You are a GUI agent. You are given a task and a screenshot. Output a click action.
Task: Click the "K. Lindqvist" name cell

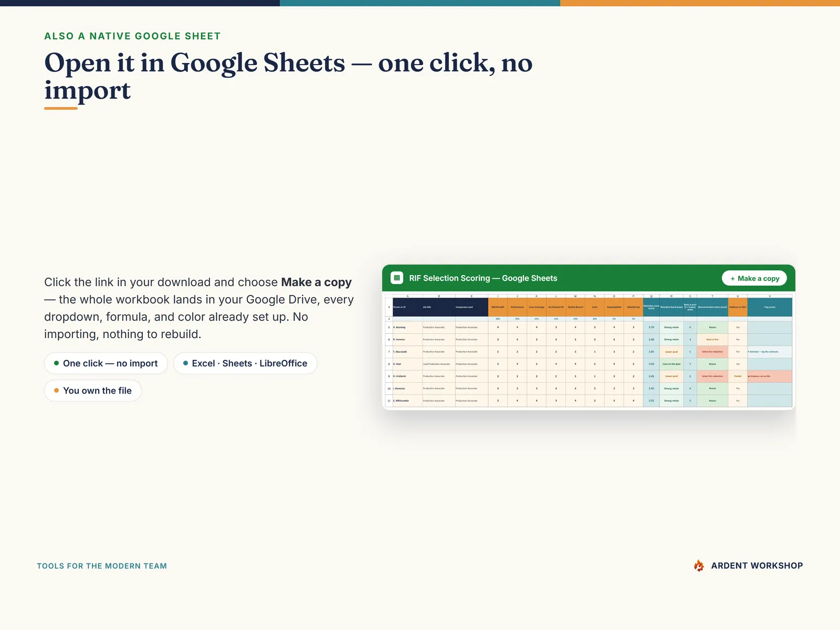[407, 376]
